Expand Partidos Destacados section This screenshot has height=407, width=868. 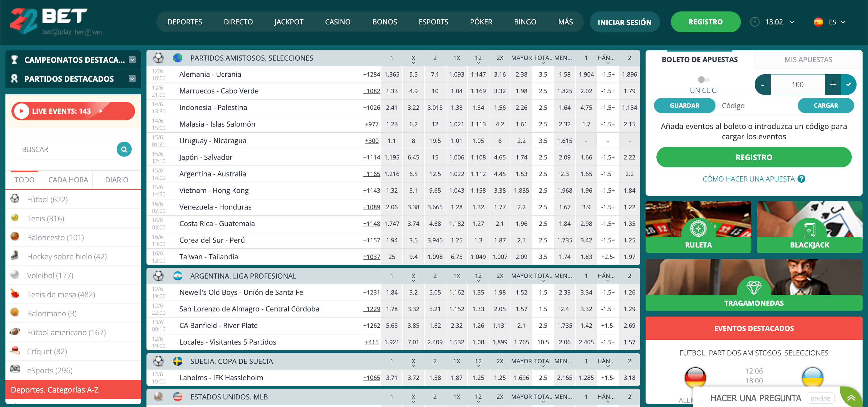click(132, 78)
